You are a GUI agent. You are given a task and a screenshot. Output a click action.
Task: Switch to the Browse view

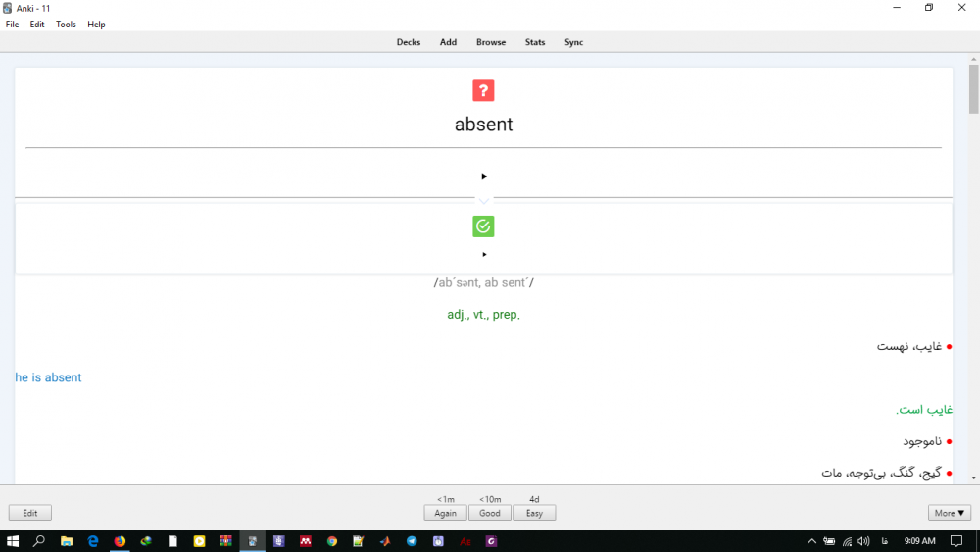(491, 42)
